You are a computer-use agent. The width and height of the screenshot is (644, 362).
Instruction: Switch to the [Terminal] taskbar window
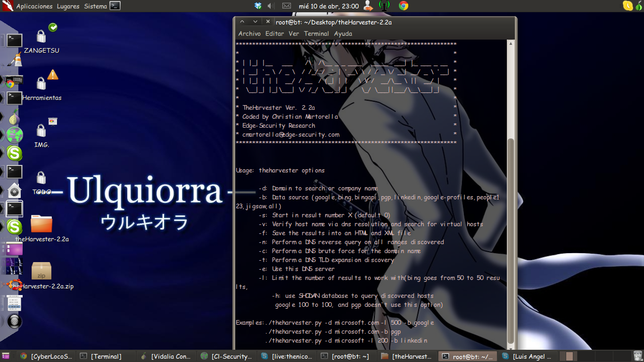click(106, 356)
